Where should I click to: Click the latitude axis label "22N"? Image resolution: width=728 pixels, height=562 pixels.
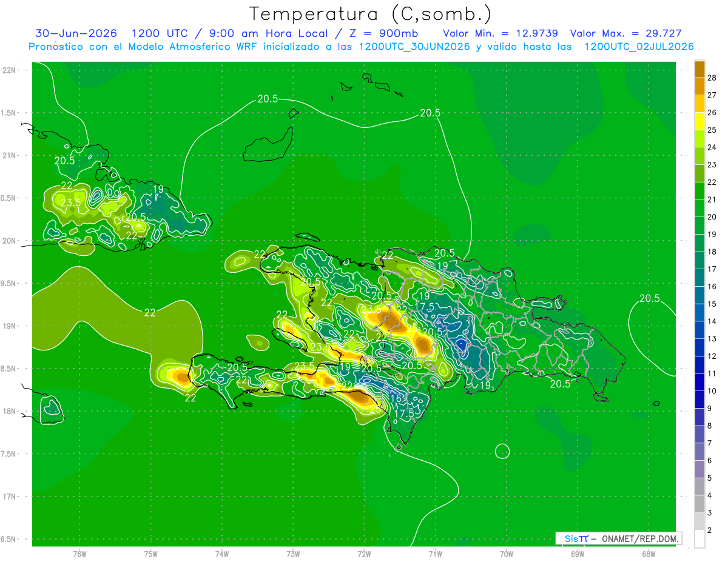(9, 70)
